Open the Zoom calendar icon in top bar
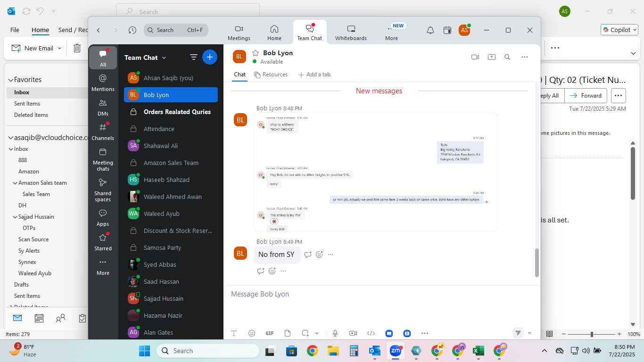The height and width of the screenshot is (362, 644). [447, 30]
